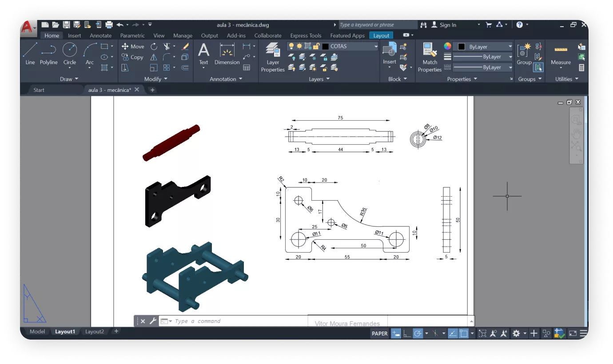Toggle object snap in status bar
The width and height of the screenshot is (613, 364).
(464, 333)
